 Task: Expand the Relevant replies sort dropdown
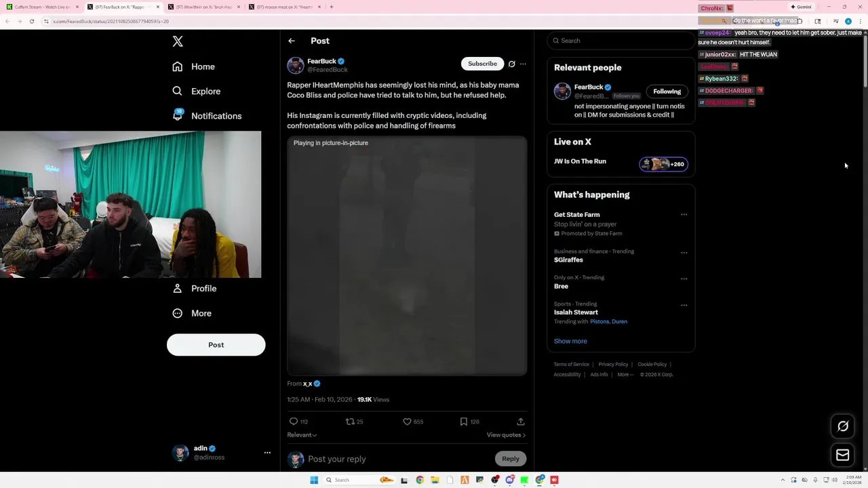pos(302,435)
